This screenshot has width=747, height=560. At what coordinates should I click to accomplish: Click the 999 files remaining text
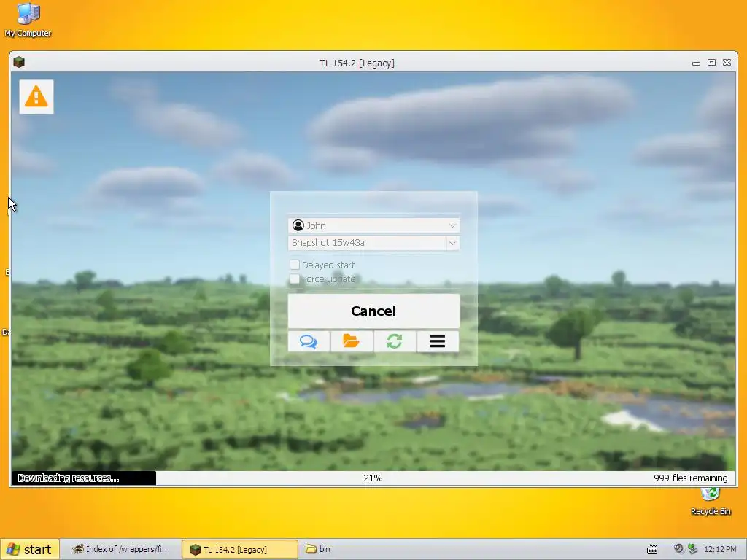point(691,478)
